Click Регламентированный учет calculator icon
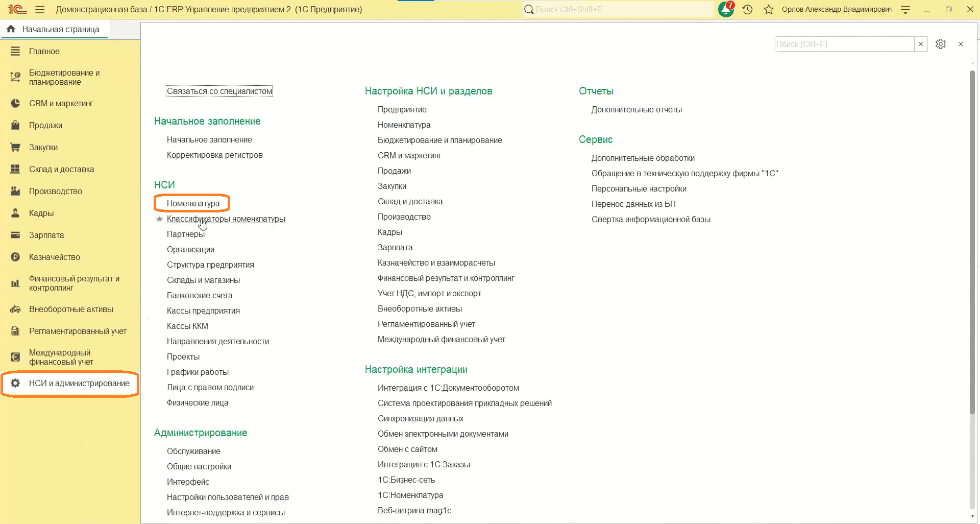 (x=15, y=331)
